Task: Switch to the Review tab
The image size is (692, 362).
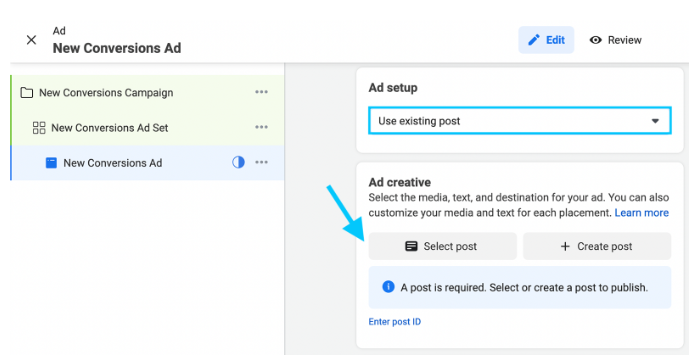Action: [x=616, y=40]
